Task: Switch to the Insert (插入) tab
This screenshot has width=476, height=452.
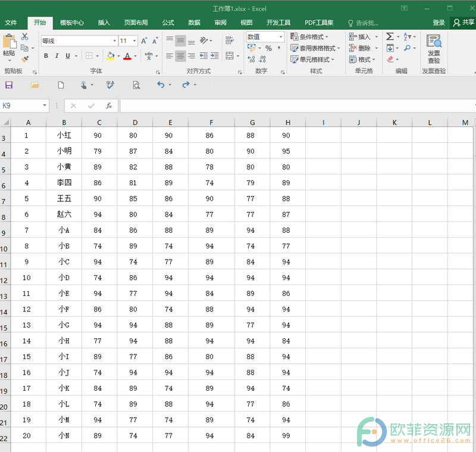Action: 104,23
